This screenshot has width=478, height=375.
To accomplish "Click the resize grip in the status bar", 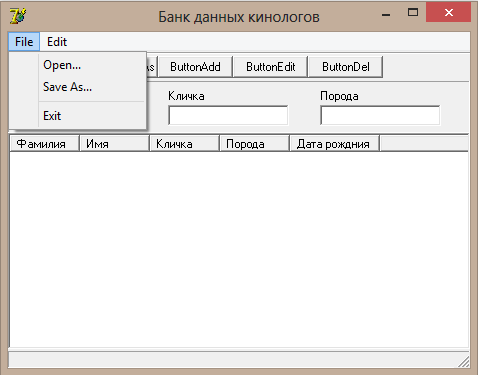I will coord(464,362).
